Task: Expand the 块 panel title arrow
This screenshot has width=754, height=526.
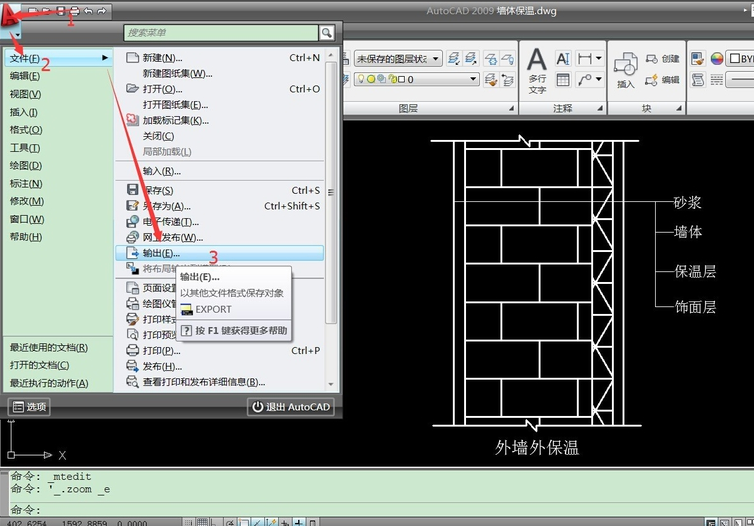Action: pos(679,109)
